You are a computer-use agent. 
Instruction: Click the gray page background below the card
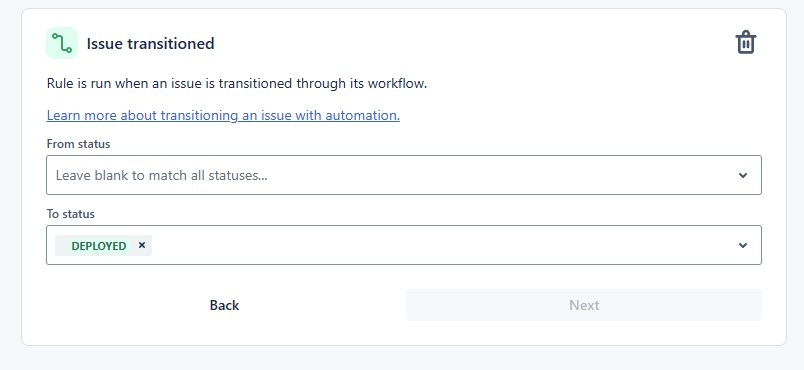pos(402,358)
